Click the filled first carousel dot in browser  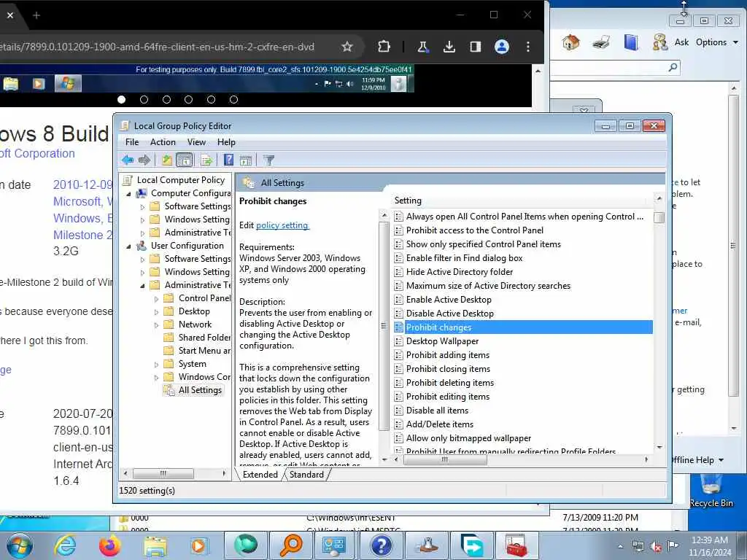(x=122, y=99)
